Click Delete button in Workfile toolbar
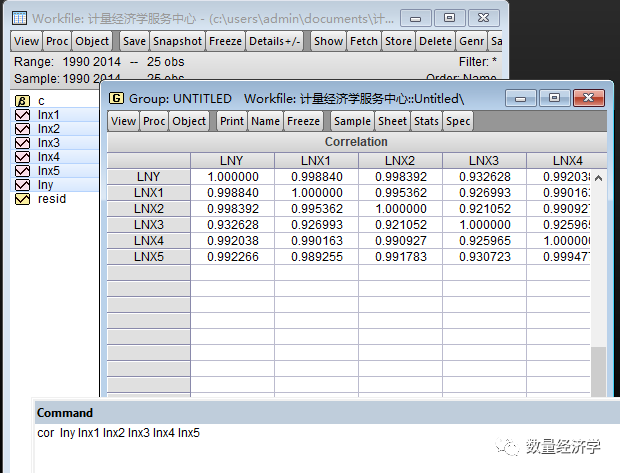The width and height of the screenshot is (620, 473). click(435, 41)
